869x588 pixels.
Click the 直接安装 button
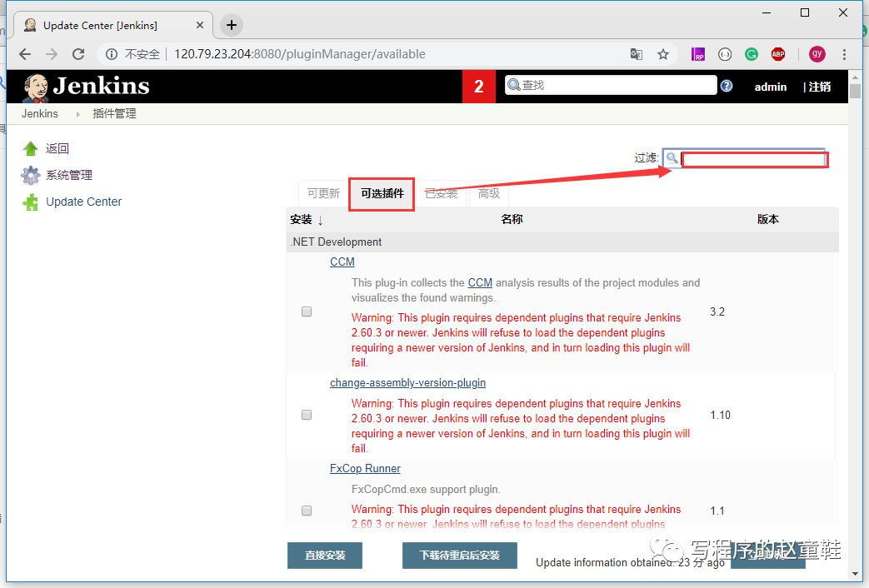[325, 556]
